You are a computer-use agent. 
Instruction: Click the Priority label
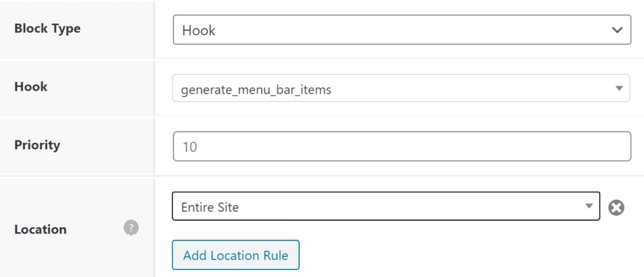[37, 145]
